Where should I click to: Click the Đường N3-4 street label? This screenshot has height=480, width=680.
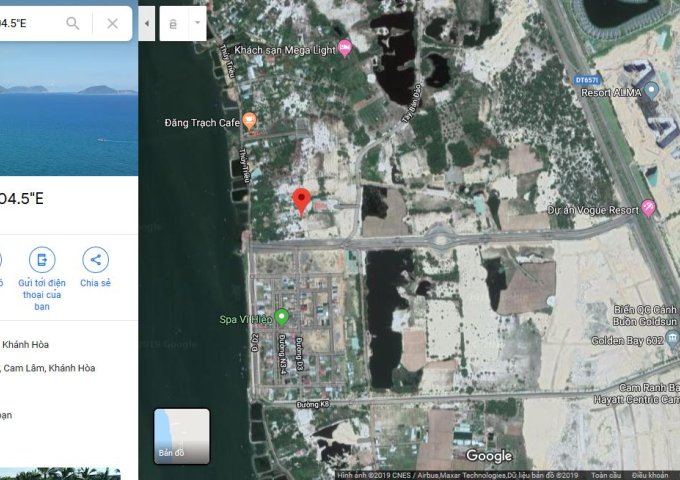[x=282, y=354]
